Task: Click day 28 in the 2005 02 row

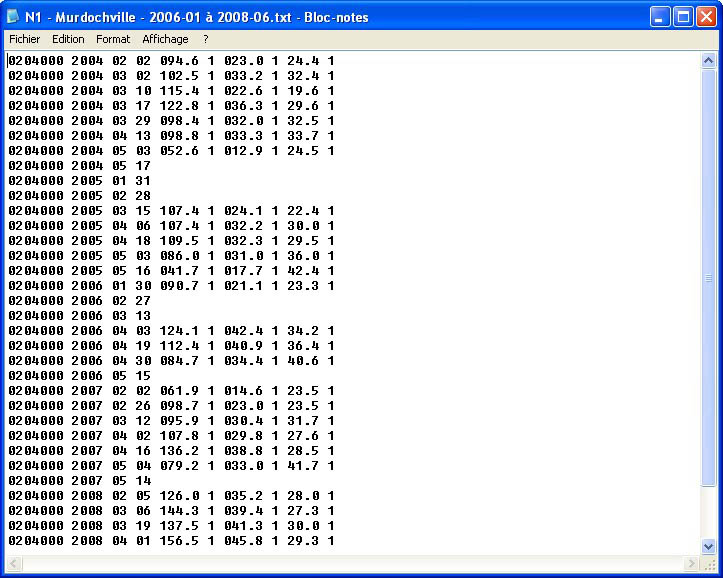Action: [143, 196]
